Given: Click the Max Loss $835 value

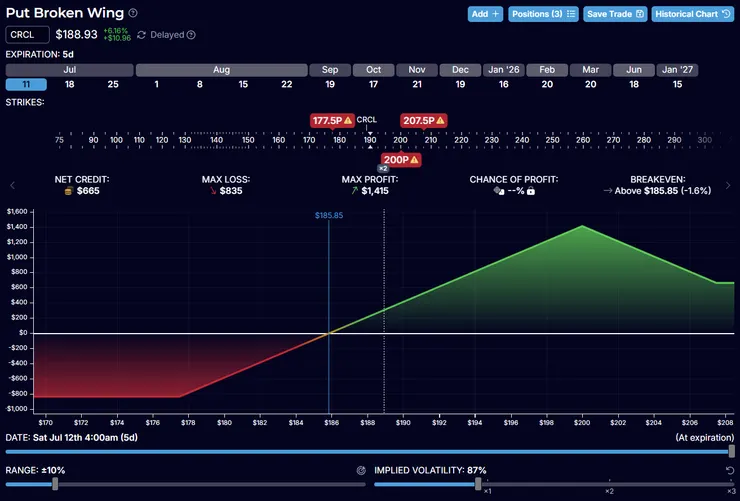Looking at the screenshot, I should click(x=231, y=191).
